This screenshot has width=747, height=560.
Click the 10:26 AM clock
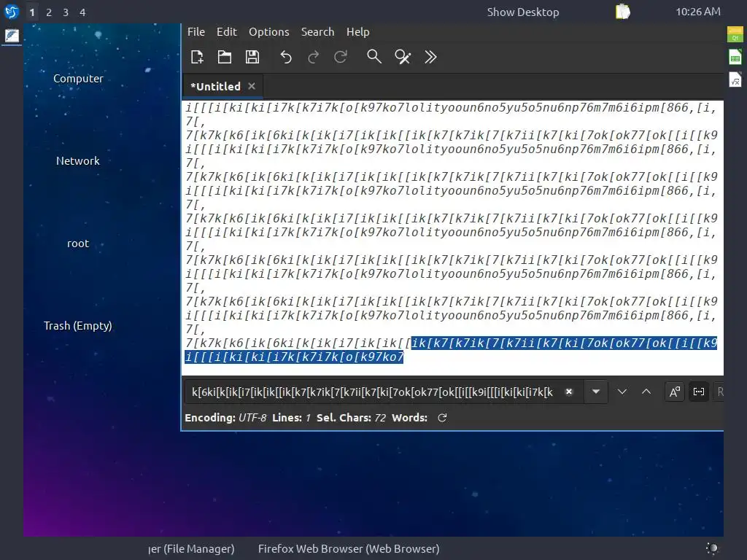[x=698, y=12]
